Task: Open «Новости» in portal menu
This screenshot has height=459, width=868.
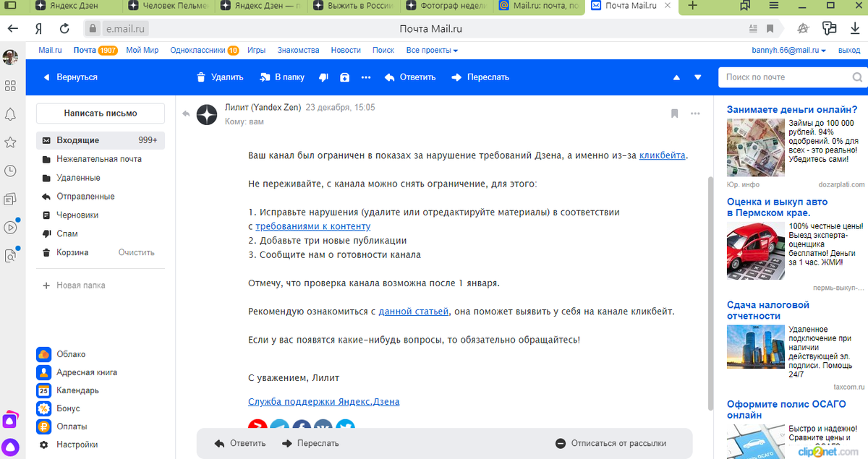Action: pos(346,51)
